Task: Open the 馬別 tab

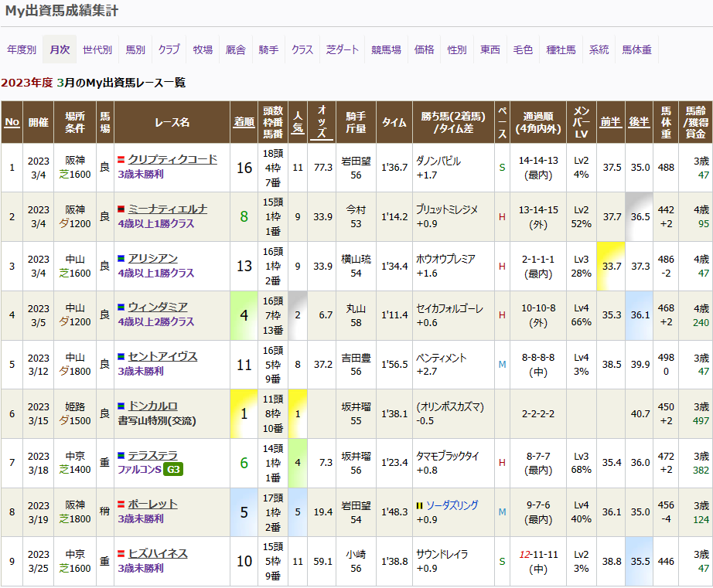Action: pyautogui.click(x=135, y=49)
